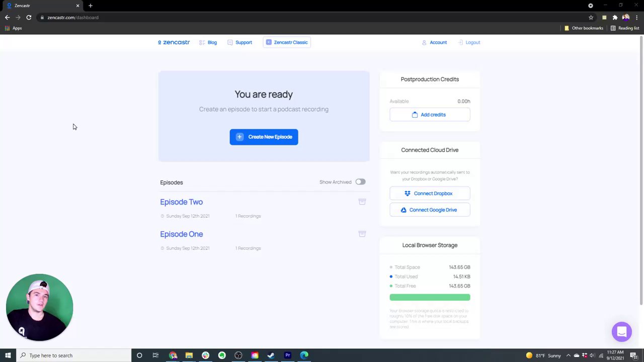This screenshot has height=362, width=644.
Task: Open the Windows Start menu
Action: click(8, 355)
